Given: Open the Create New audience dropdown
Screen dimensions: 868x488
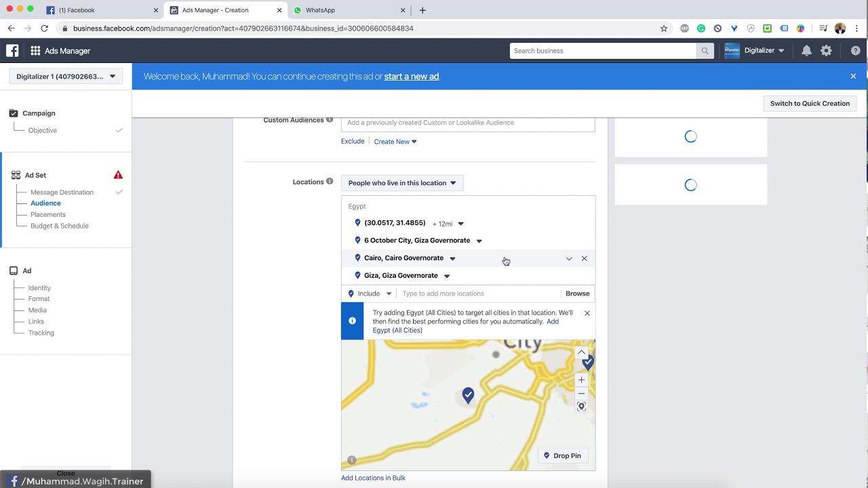Looking at the screenshot, I should click(x=395, y=142).
